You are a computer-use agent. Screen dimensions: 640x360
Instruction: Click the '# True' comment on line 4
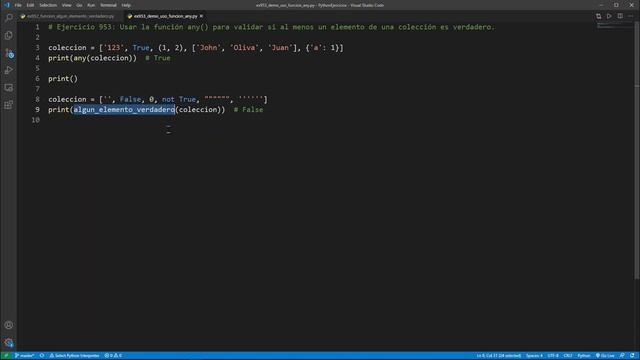coord(158,58)
